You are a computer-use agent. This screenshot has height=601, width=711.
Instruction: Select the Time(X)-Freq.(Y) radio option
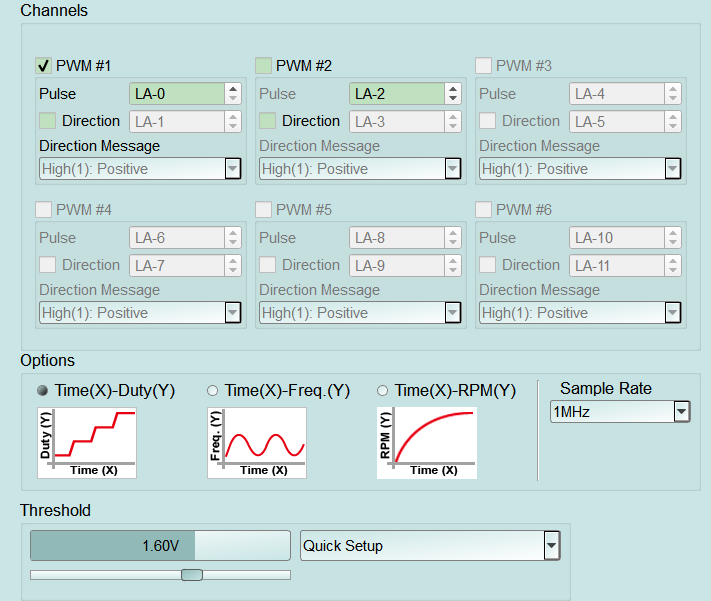212,391
